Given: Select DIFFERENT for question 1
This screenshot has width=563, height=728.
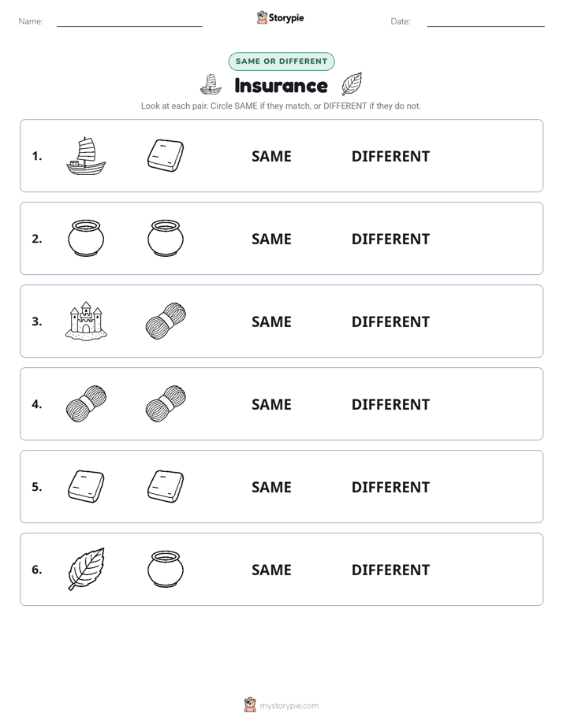Looking at the screenshot, I should pyautogui.click(x=390, y=157).
